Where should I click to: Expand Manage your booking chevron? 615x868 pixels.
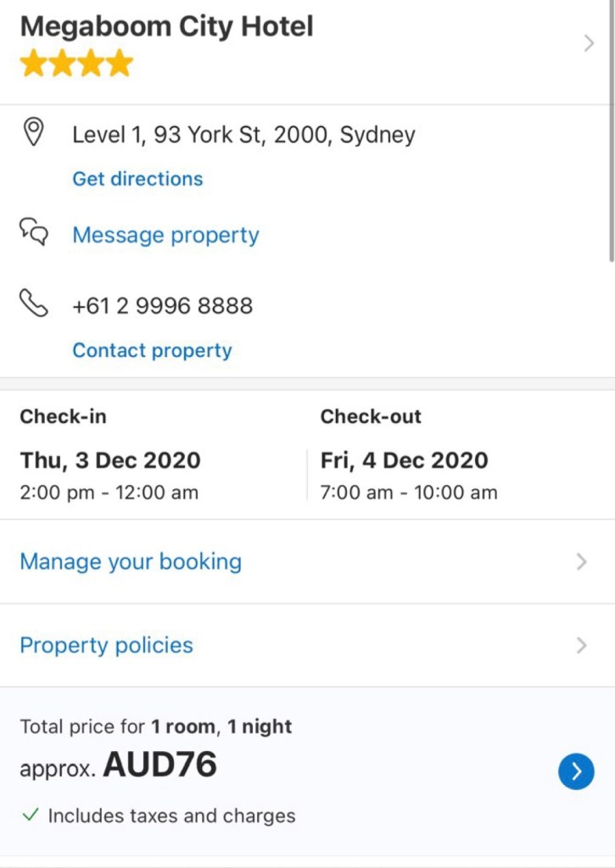tap(581, 561)
